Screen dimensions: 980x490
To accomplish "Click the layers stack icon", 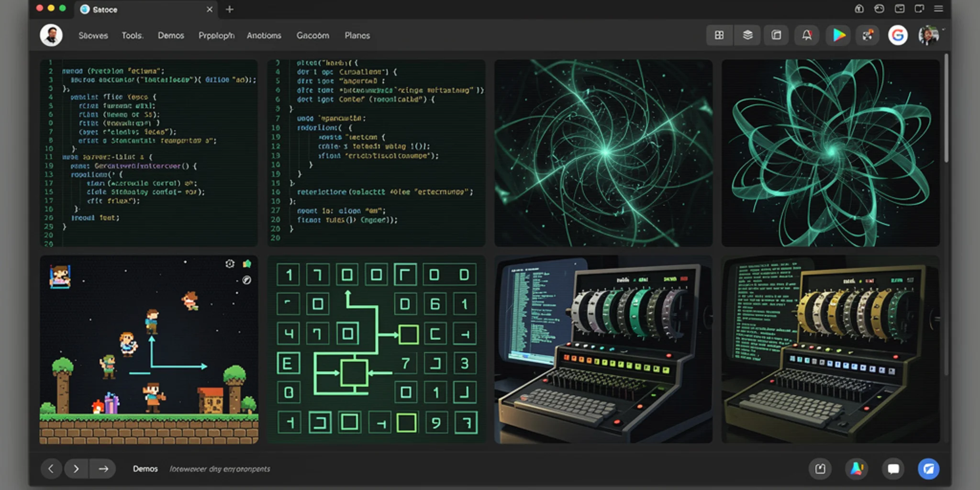I will (x=747, y=35).
